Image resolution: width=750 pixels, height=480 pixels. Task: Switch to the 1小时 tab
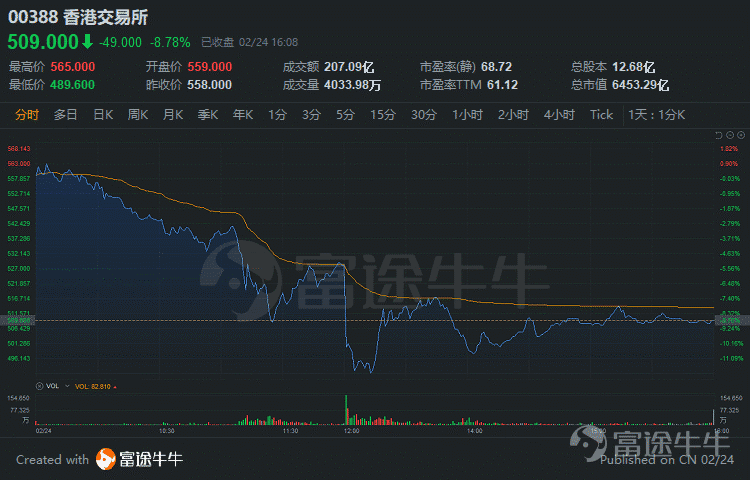coord(468,115)
